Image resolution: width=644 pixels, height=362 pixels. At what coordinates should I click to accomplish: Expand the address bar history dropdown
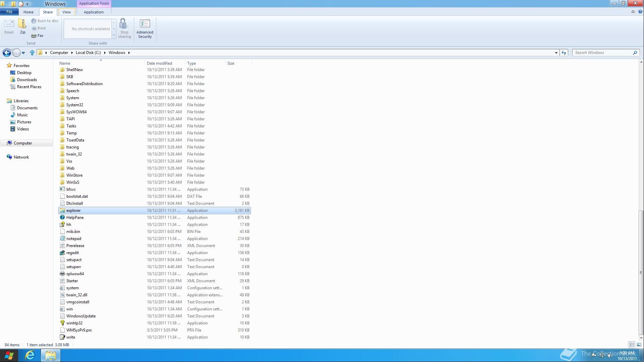556,53
